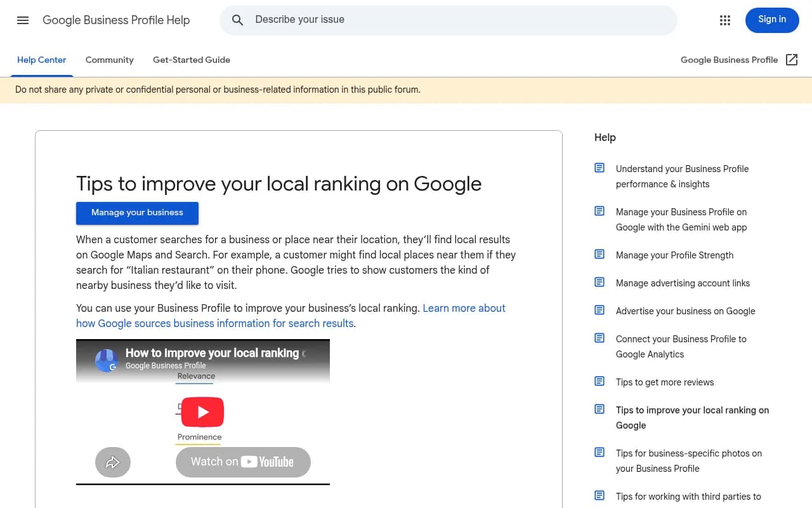This screenshot has width=812, height=508.
Task: Open Manage your Business Profile with Gemini web app
Action: tap(681, 220)
